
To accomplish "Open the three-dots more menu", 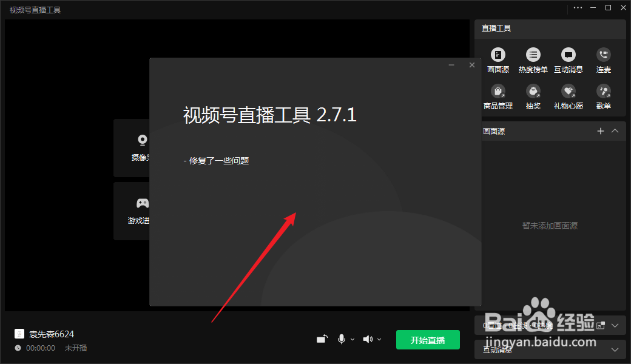I will [x=578, y=8].
